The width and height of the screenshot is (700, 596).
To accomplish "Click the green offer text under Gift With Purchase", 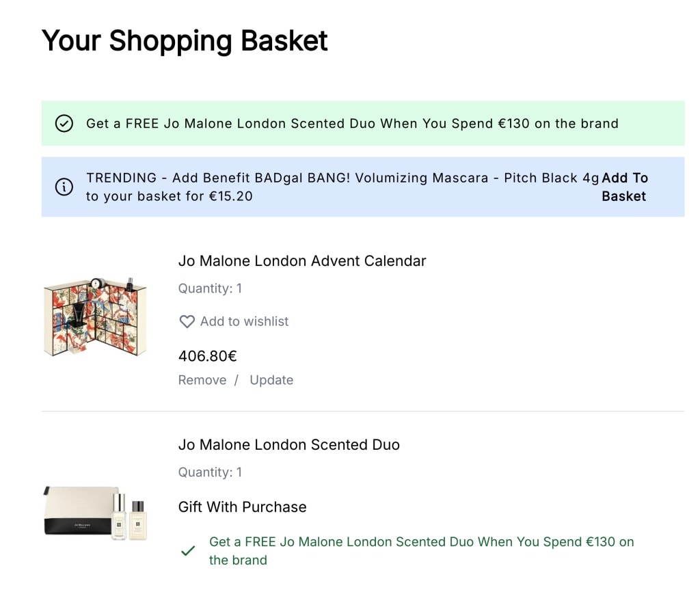I will [421, 551].
